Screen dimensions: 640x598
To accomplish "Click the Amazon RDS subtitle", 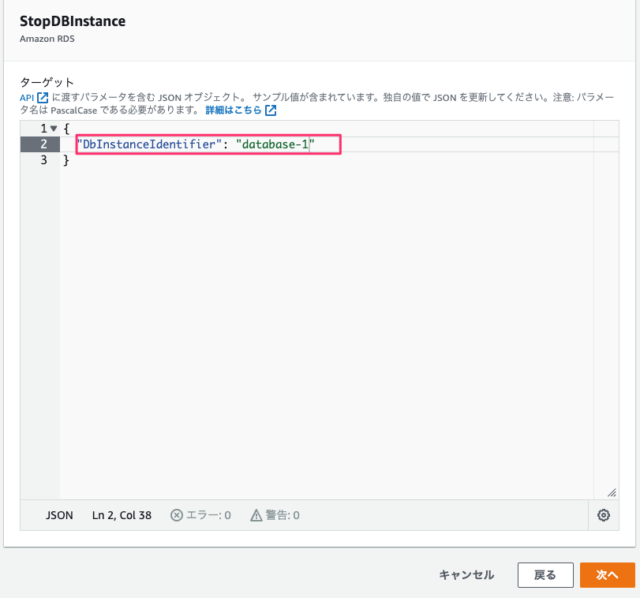I will coord(47,39).
